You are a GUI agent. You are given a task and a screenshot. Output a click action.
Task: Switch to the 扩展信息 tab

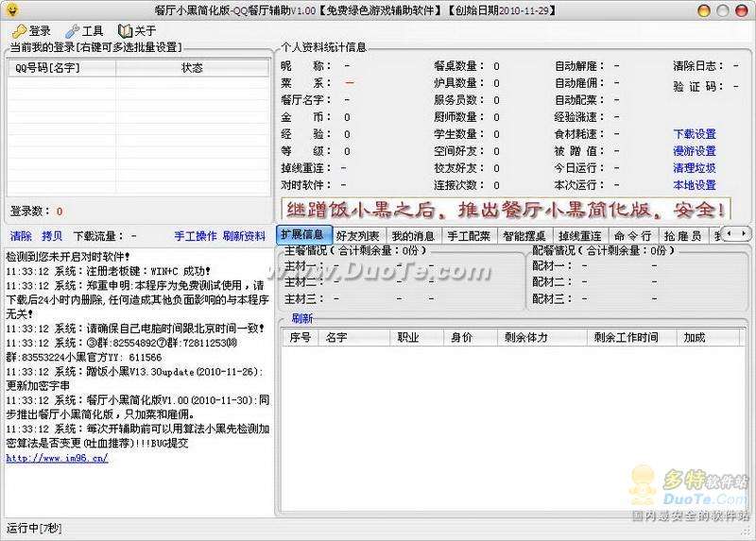304,235
